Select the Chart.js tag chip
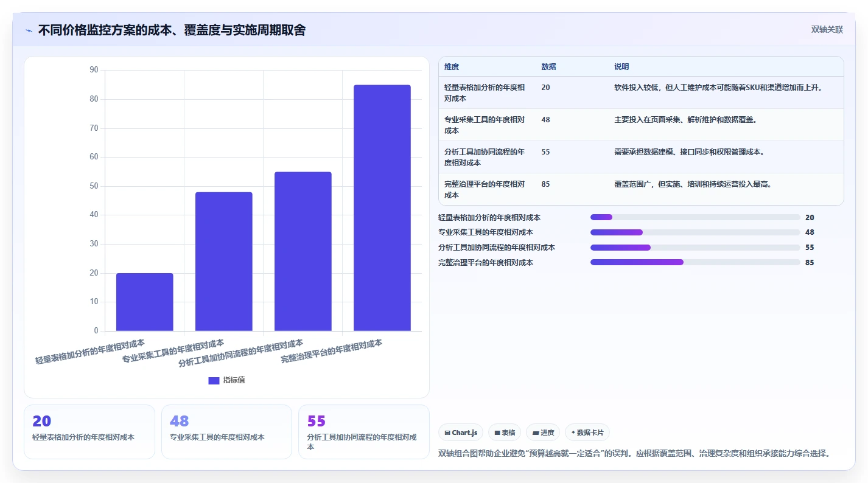This screenshot has width=868, height=483. coord(461,433)
